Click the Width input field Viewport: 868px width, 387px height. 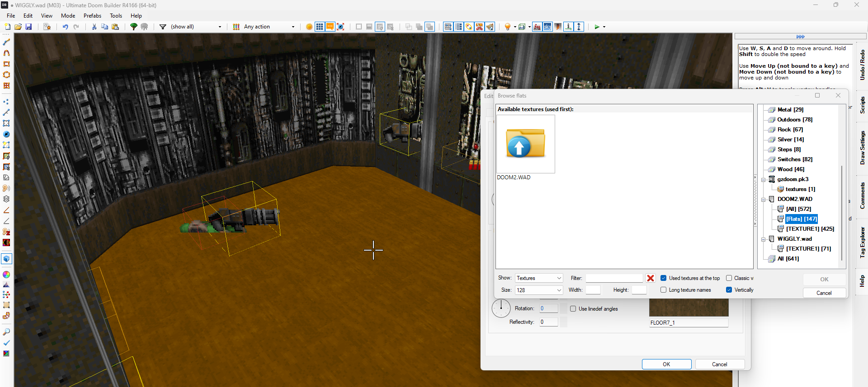click(593, 290)
